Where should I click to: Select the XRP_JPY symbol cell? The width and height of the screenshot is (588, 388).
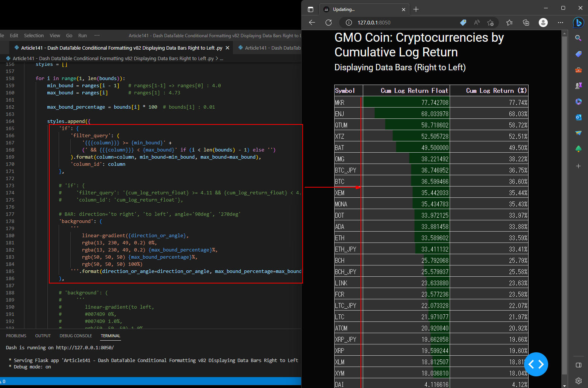point(349,339)
